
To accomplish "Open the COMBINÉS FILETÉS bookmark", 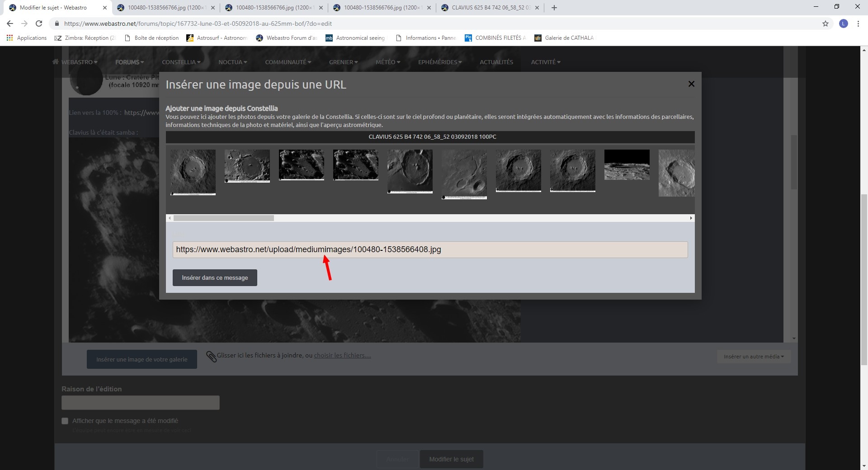I will coord(495,38).
